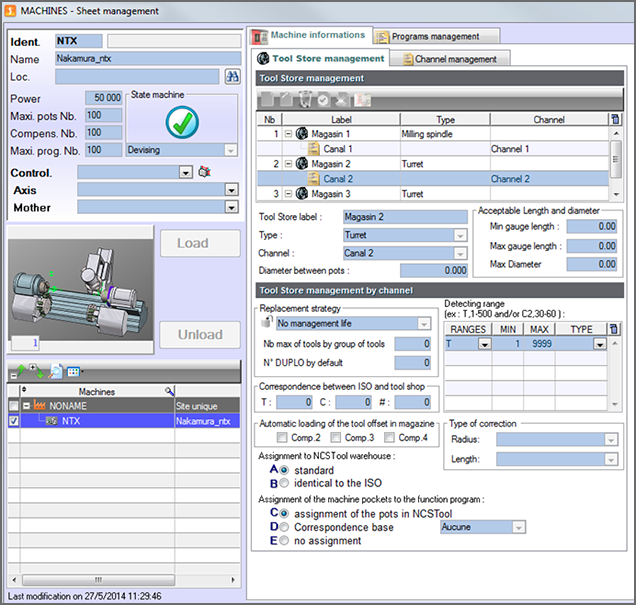Click the icon next to Control dropdown
The image size is (636, 605).
click(x=204, y=172)
